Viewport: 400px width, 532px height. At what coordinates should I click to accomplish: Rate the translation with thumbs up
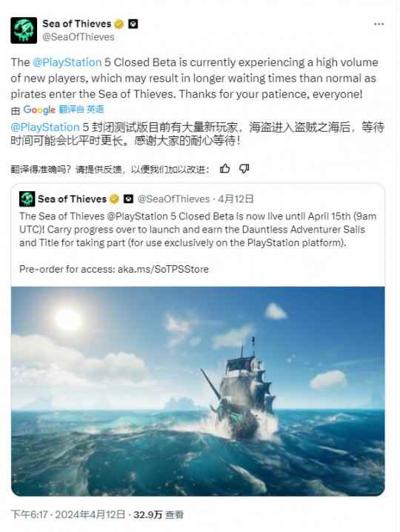click(x=224, y=168)
